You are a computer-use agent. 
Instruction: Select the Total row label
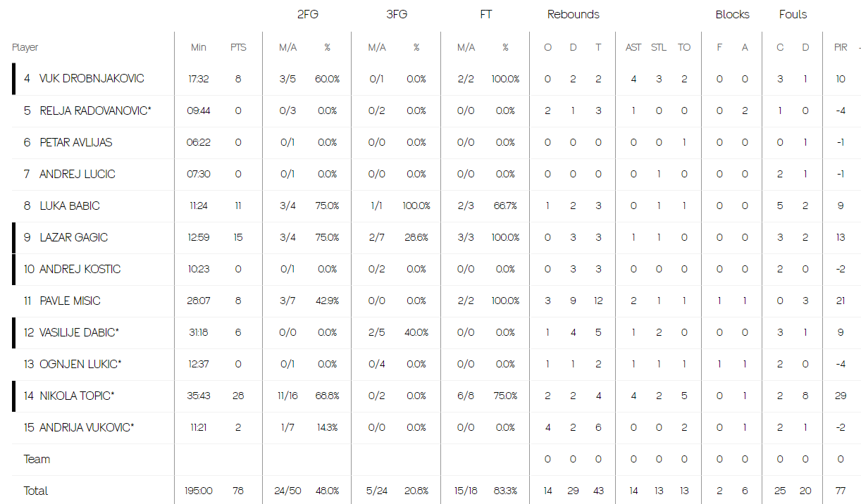[x=35, y=491]
